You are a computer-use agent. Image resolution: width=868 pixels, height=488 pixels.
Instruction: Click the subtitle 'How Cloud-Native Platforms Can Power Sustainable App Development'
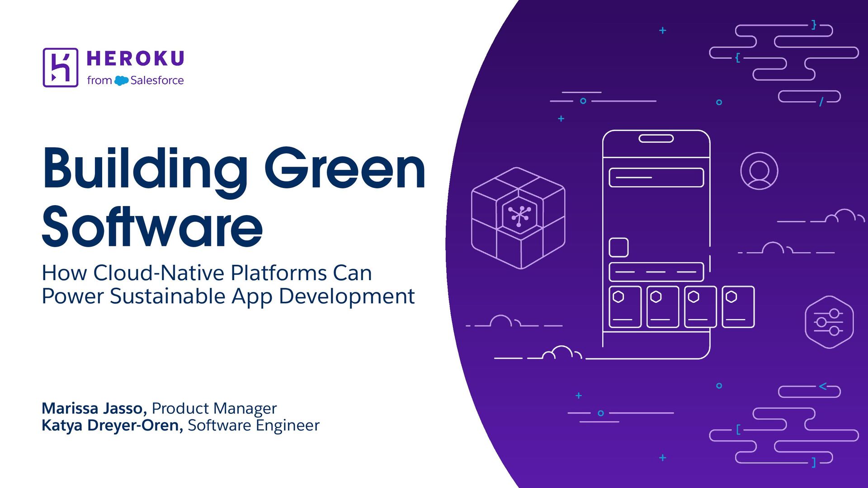tap(228, 284)
